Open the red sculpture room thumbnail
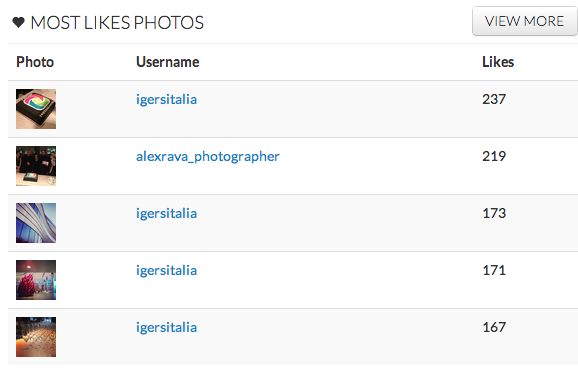Screen dimensions: 578x371 36,280
